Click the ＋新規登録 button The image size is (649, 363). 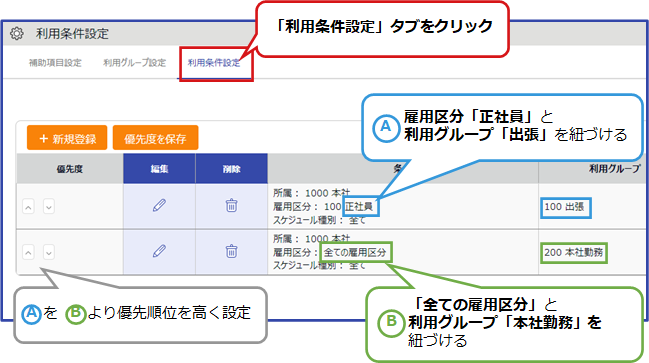[x=67, y=138]
